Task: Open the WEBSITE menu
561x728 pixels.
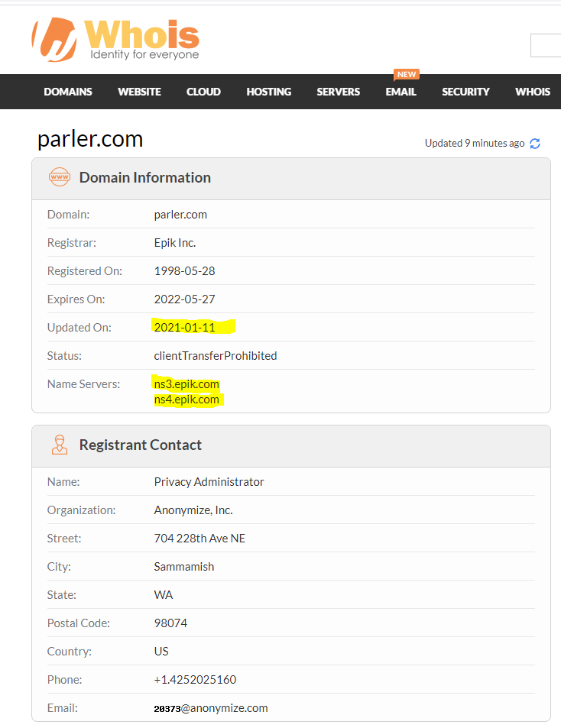Action: [x=139, y=92]
